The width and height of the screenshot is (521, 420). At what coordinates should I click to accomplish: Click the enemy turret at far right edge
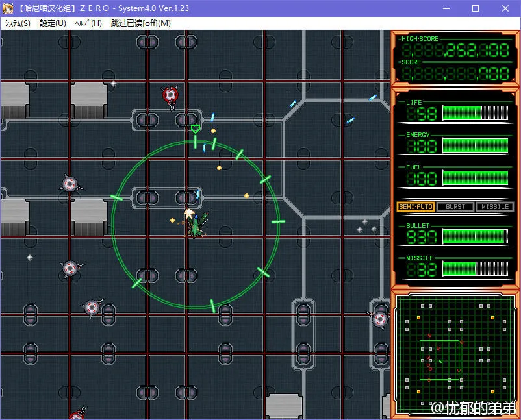coord(379,318)
